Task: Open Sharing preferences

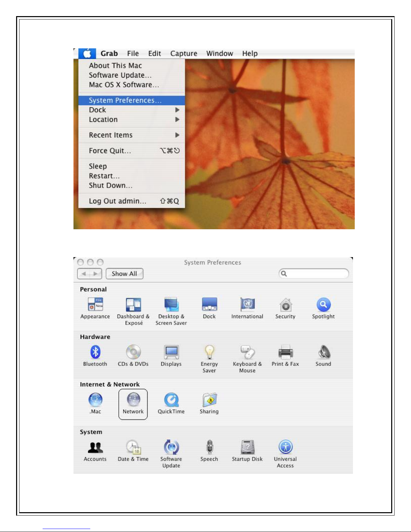Action: point(209,403)
